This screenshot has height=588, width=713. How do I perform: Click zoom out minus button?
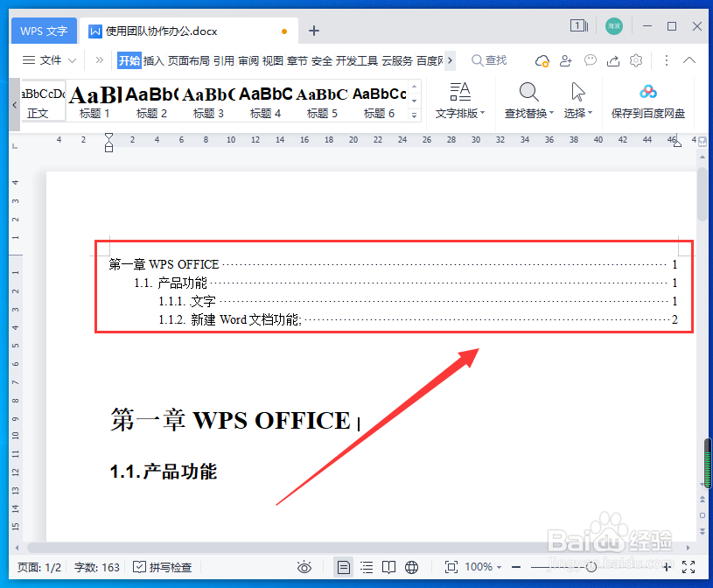point(515,567)
